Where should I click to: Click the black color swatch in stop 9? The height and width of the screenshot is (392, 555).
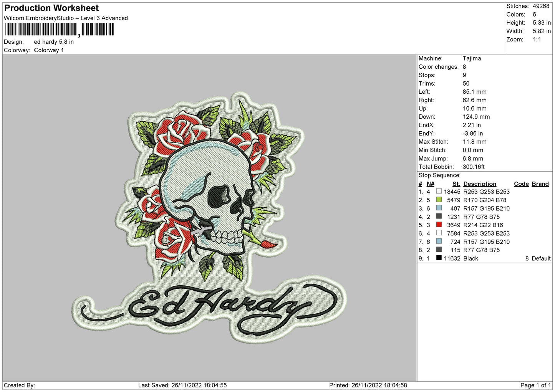[x=439, y=258]
